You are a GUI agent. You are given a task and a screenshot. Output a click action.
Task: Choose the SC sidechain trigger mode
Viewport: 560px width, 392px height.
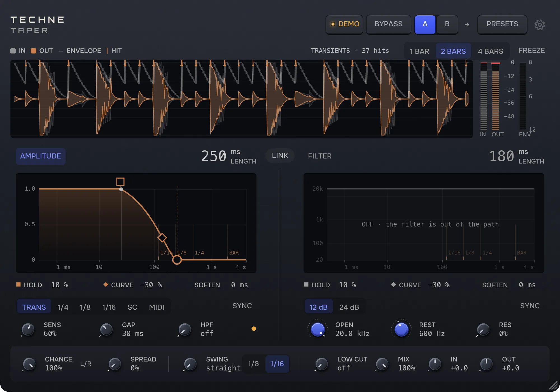[x=132, y=307]
